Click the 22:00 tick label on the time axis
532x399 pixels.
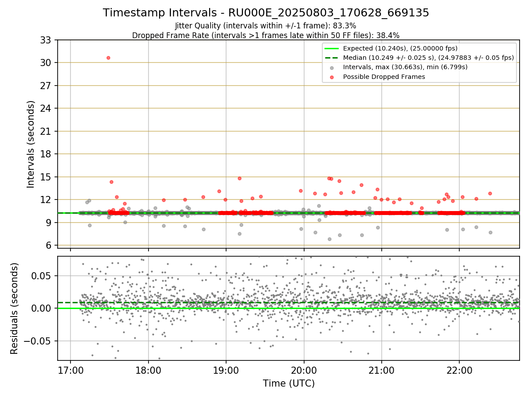tap(459, 369)
